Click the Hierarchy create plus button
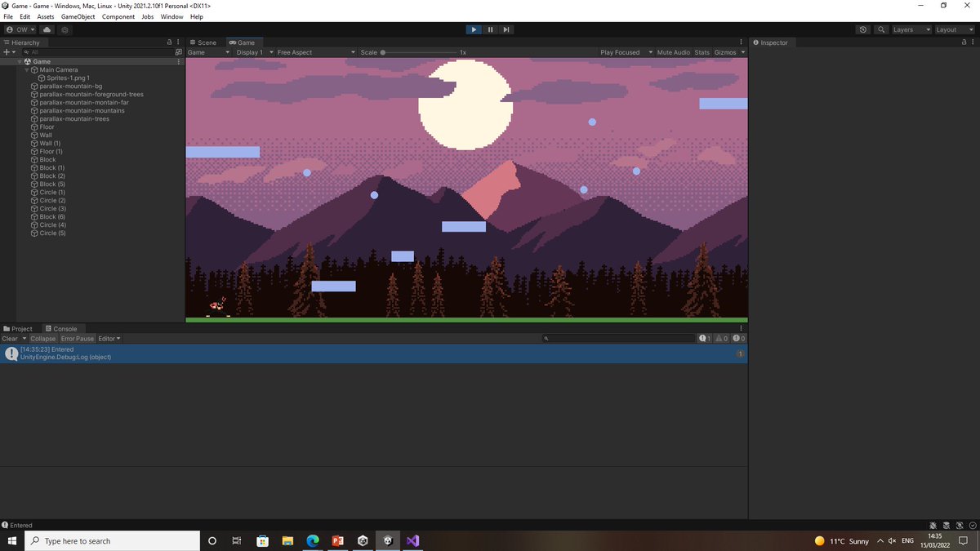 (7, 51)
